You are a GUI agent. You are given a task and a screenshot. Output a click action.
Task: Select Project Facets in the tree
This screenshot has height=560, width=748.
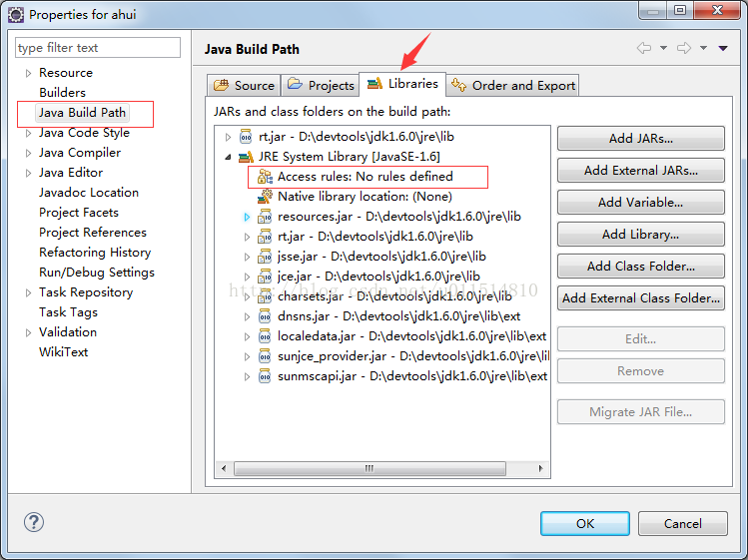(x=79, y=213)
